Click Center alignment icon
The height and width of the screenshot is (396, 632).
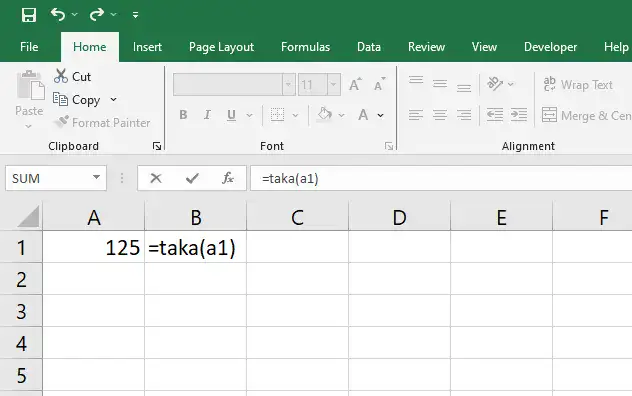(440, 115)
